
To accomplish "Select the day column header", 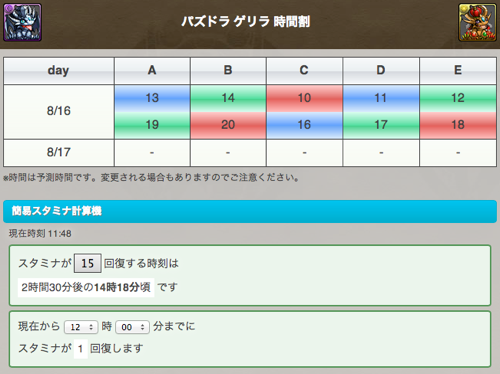I will click(59, 71).
